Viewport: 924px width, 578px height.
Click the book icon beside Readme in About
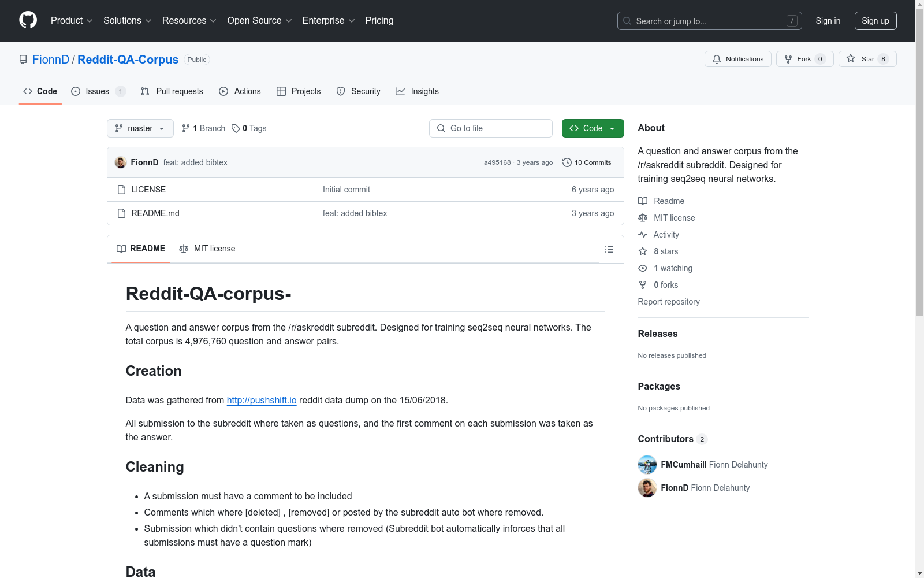pyautogui.click(x=643, y=201)
